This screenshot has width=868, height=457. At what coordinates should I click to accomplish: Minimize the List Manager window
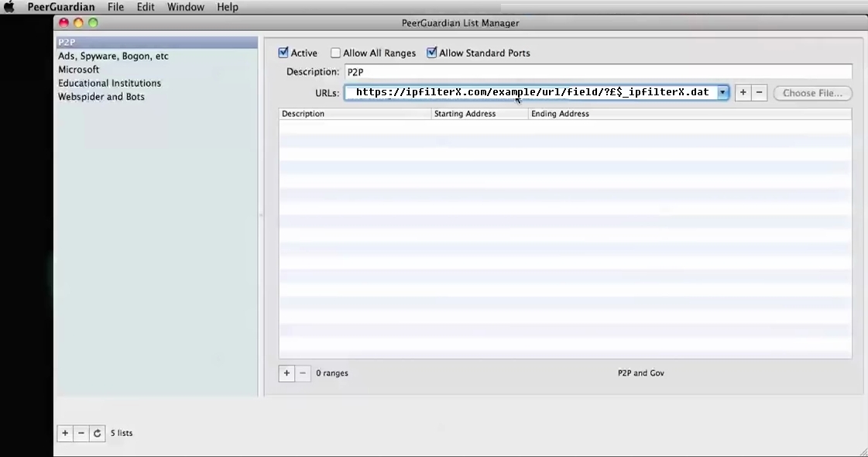pos(79,22)
